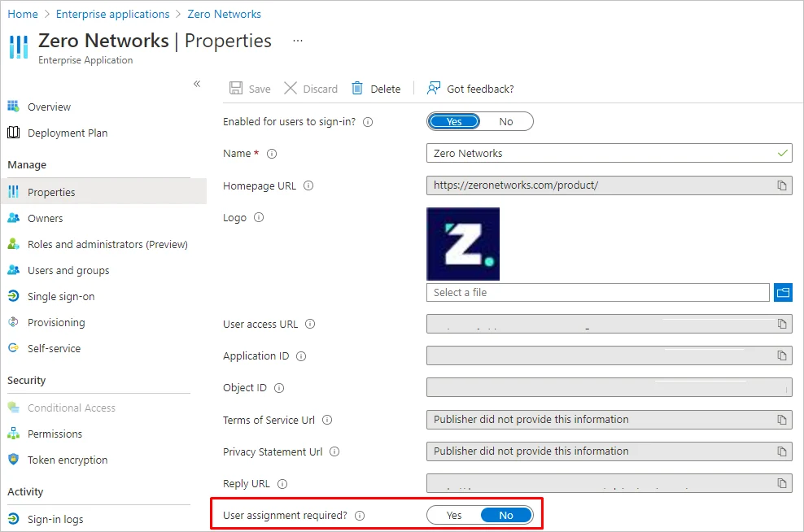Click the Select a file input
Viewport: 804px width, 532px height.
click(598, 293)
